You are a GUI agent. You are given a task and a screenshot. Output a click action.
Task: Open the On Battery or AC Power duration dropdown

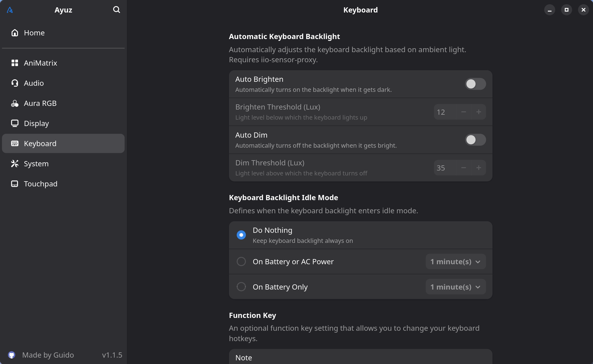click(x=456, y=261)
